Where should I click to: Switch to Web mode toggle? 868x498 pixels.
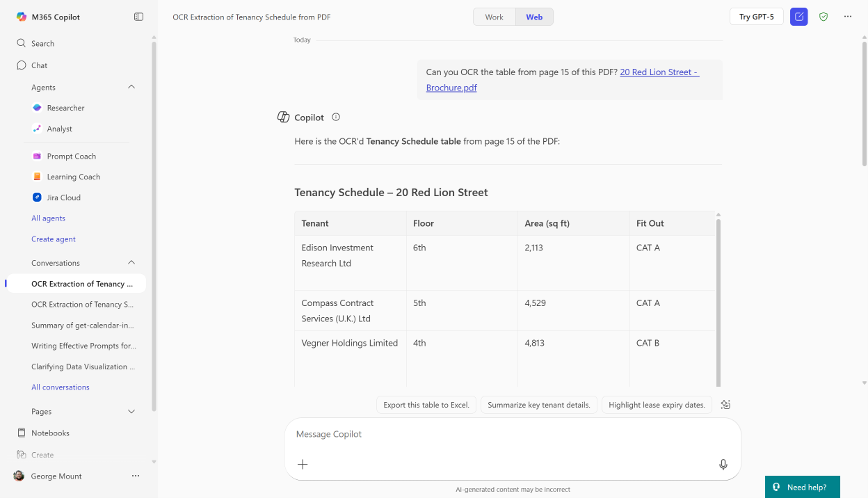click(534, 17)
